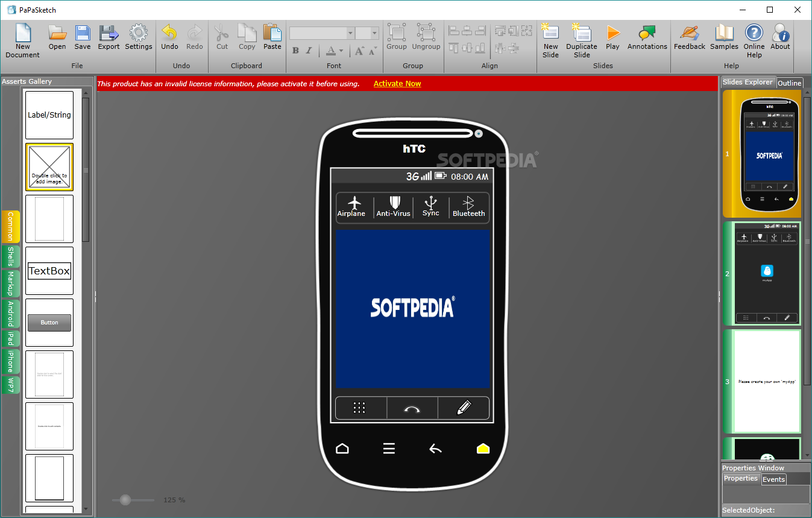The width and height of the screenshot is (812, 518).
Task: Add a New Slide
Action: point(550,41)
